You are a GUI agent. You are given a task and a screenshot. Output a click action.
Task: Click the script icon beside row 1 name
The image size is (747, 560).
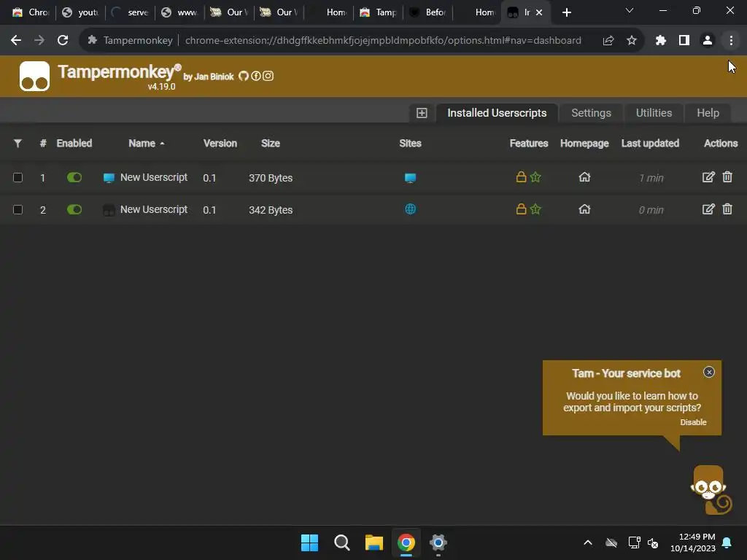109,178
